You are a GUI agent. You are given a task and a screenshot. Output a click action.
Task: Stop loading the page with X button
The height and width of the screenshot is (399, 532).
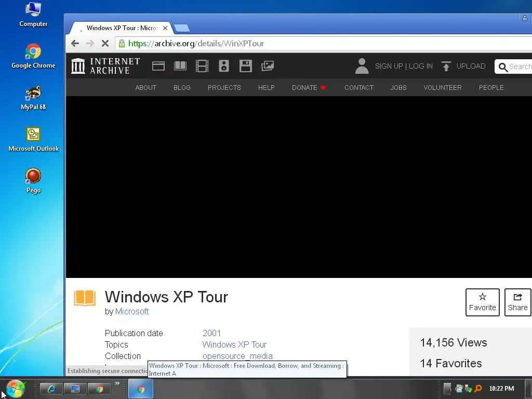(105, 44)
